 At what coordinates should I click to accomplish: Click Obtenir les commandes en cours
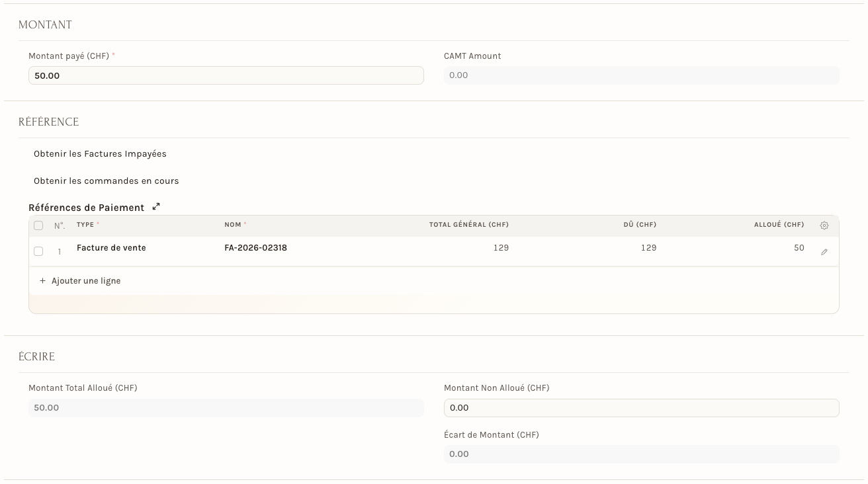(106, 181)
